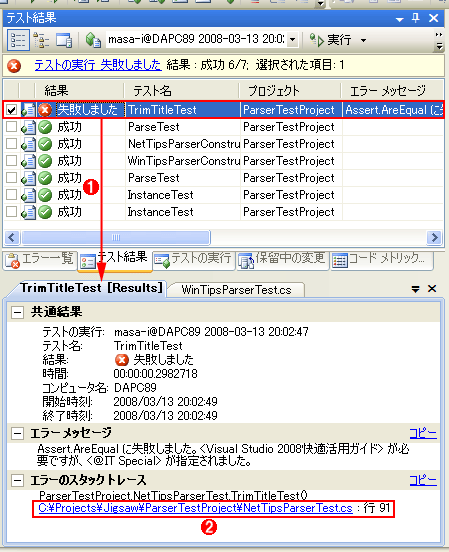Click the horizontal scrollbar thumb in results list

[x=116, y=237]
